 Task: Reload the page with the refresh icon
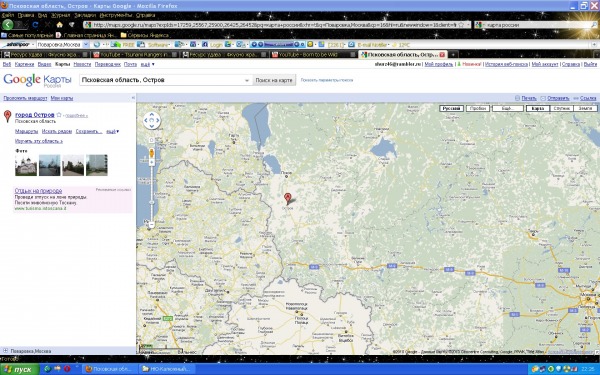coord(35,25)
